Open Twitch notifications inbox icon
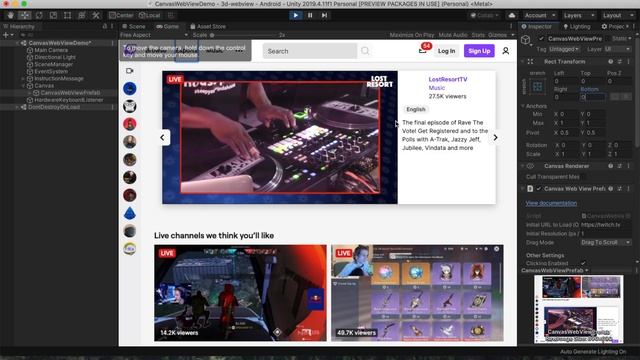The width and height of the screenshot is (640, 360). click(x=422, y=51)
